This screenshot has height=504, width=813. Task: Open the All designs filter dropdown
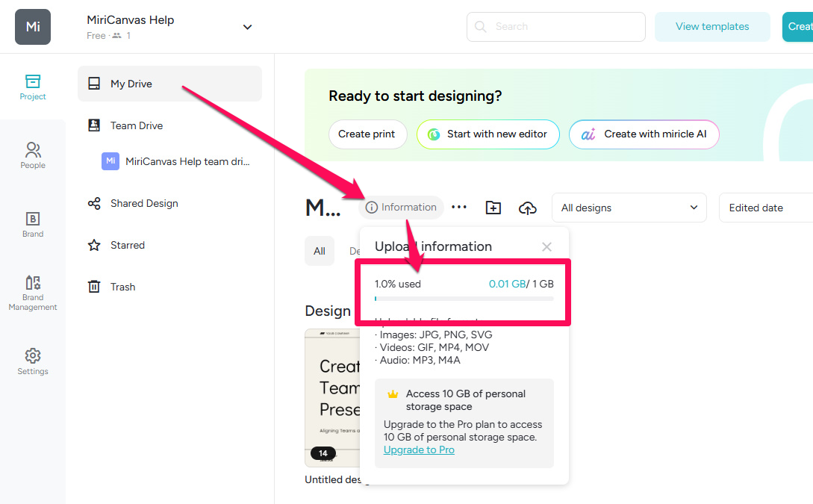point(629,208)
